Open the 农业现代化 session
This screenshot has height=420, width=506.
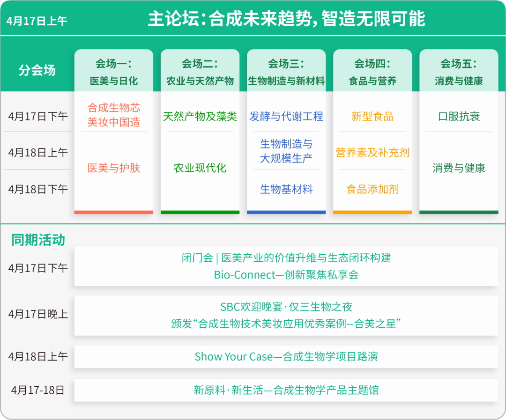(x=200, y=168)
